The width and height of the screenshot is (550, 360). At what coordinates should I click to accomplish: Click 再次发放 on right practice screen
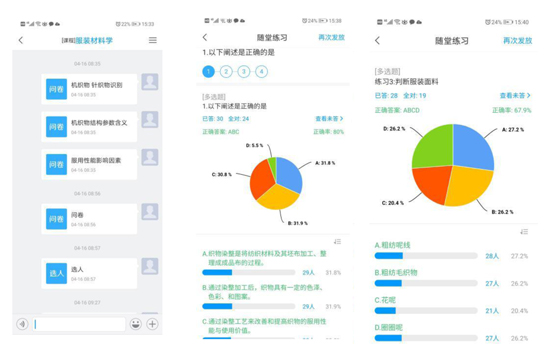pos(518,41)
